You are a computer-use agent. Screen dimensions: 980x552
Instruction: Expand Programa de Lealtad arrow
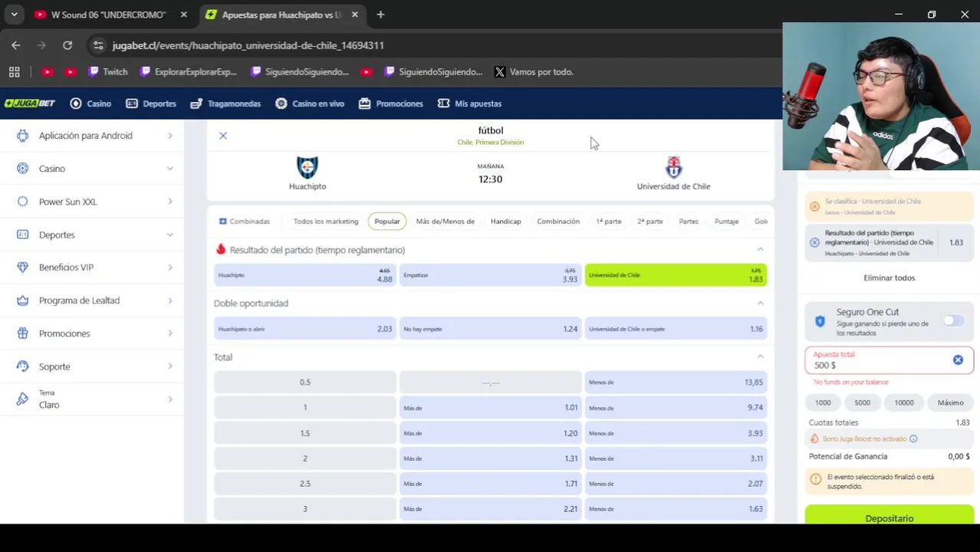169,301
